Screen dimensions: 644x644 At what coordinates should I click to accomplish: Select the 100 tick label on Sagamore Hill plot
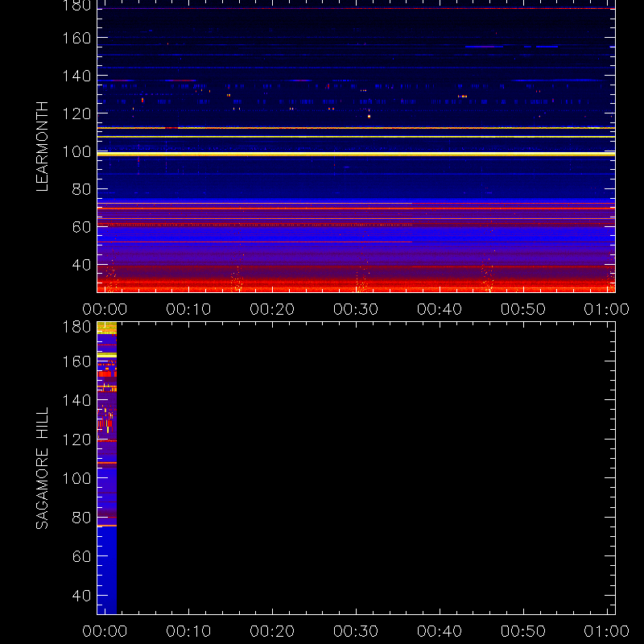(76, 478)
